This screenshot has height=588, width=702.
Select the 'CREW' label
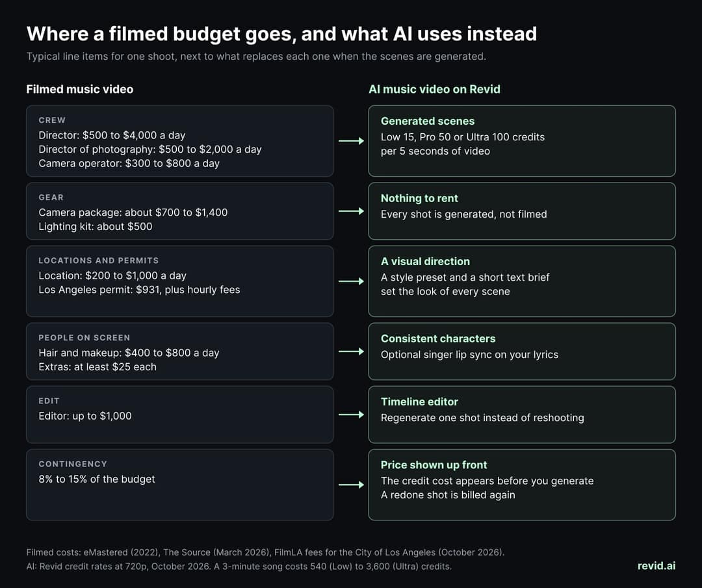tap(52, 120)
